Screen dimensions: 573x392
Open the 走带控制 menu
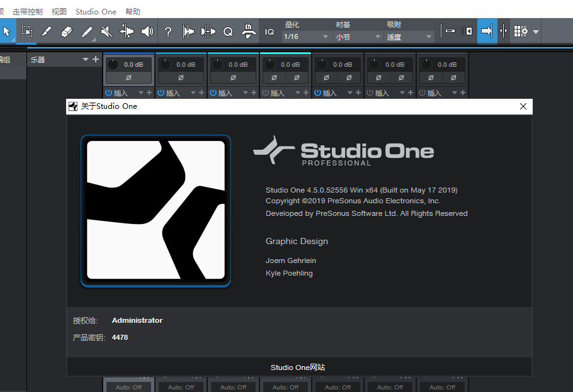coord(28,12)
